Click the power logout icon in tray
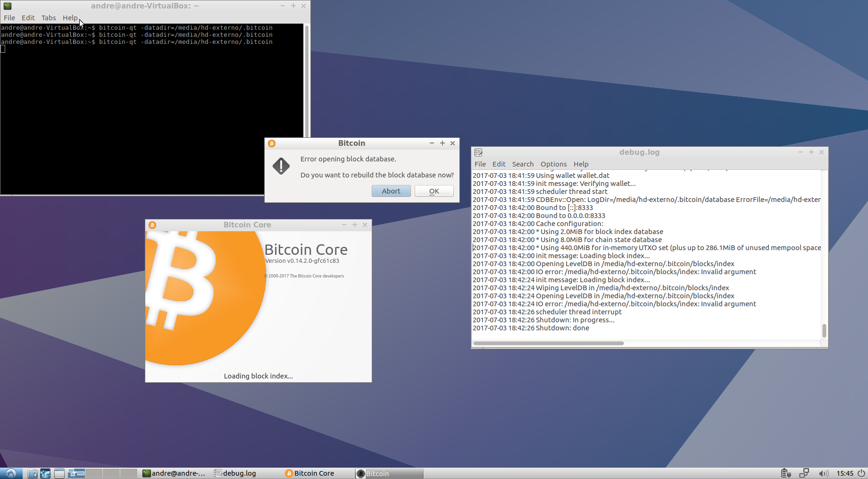 (x=861, y=473)
